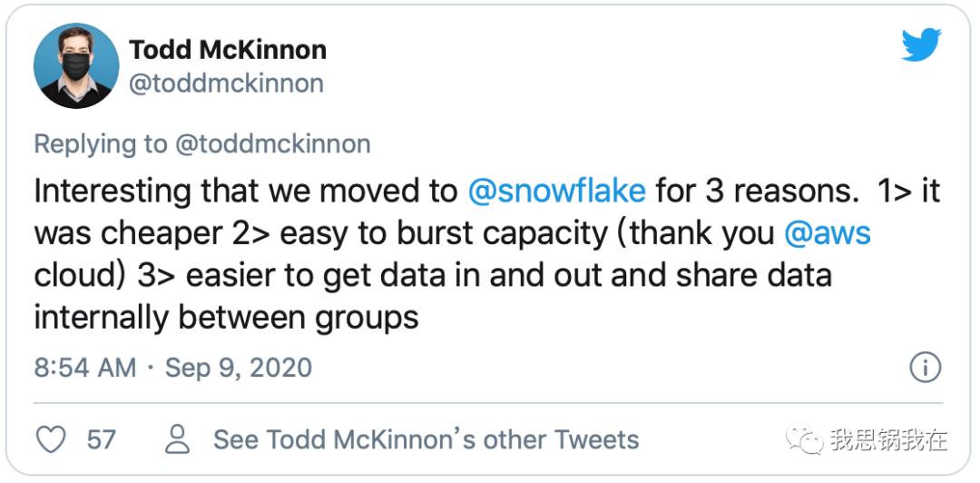Screen dimensions: 980x483
Task: Click the 'Replying to' label text
Action: point(101,144)
